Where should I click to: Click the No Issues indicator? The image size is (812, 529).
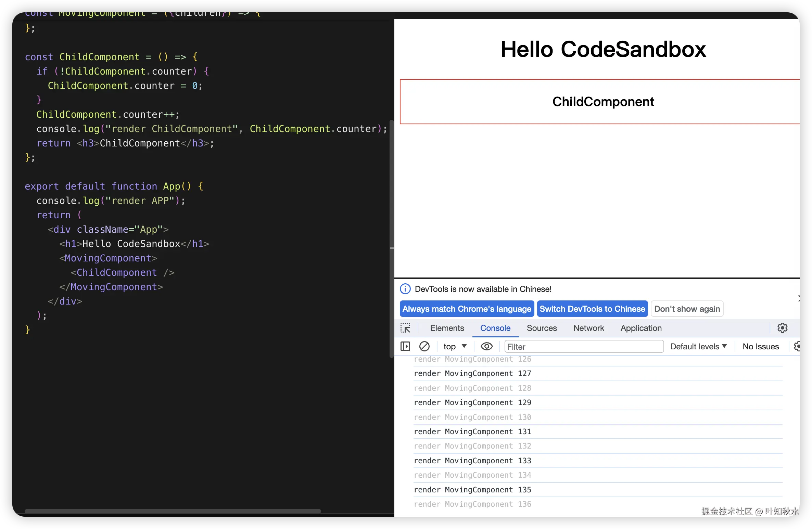click(x=760, y=346)
